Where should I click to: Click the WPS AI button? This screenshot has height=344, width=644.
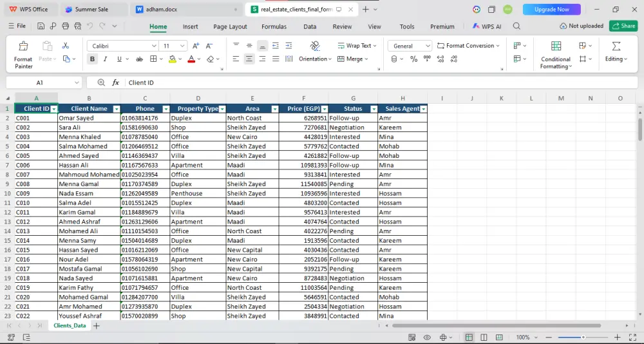[487, 26]
